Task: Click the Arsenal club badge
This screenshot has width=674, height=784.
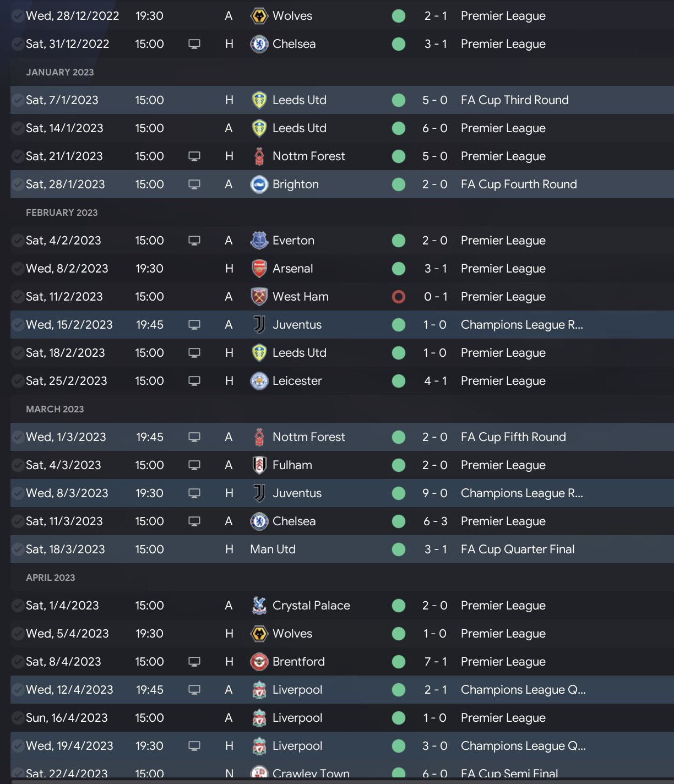Action: (x=259, y=269)
